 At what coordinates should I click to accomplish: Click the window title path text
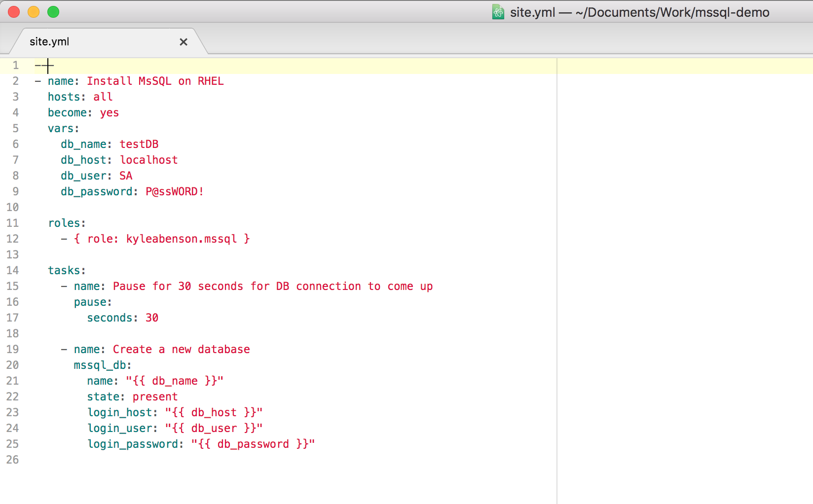pos(639,12)
